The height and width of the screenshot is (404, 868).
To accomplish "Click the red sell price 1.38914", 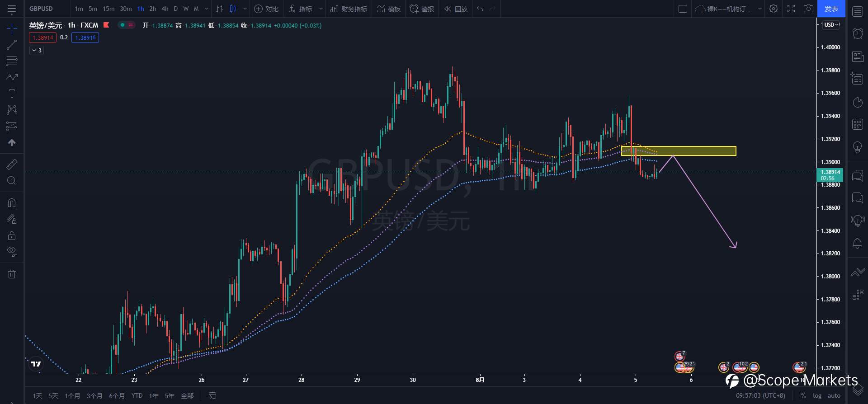I will [43, 38].
